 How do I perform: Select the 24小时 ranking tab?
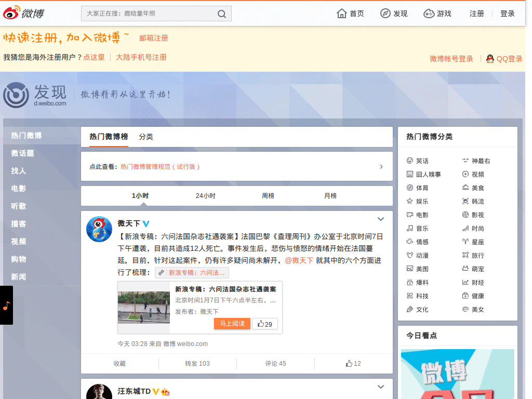[x=205, y=196]
